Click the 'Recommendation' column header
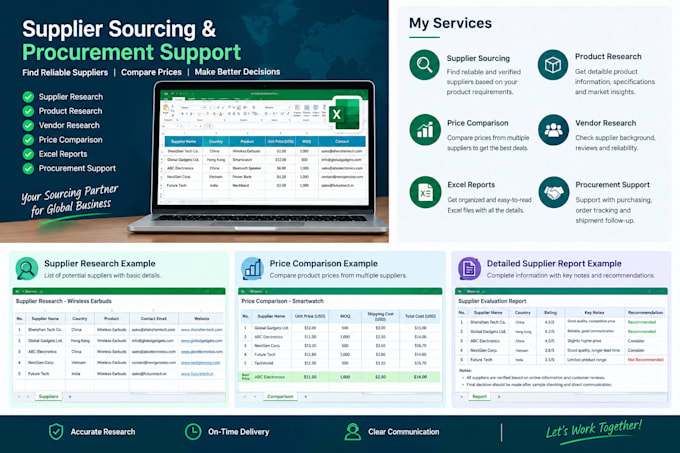680x453 pixels. coord(645,312)
